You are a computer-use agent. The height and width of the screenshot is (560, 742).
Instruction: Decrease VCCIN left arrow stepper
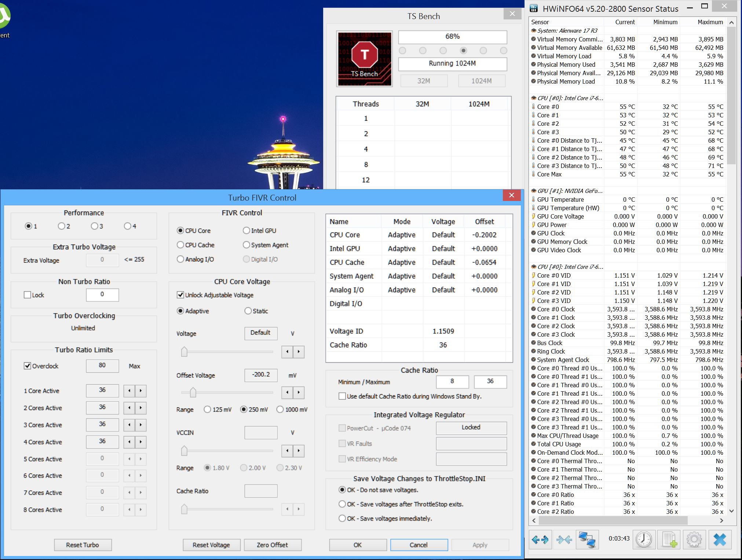(287, 451)
